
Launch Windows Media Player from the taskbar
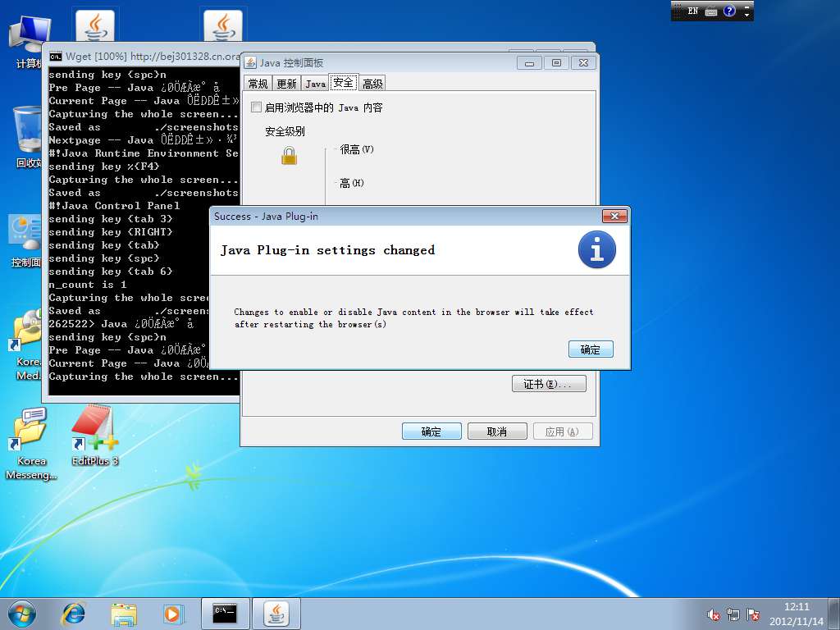(x=172, y=613)
